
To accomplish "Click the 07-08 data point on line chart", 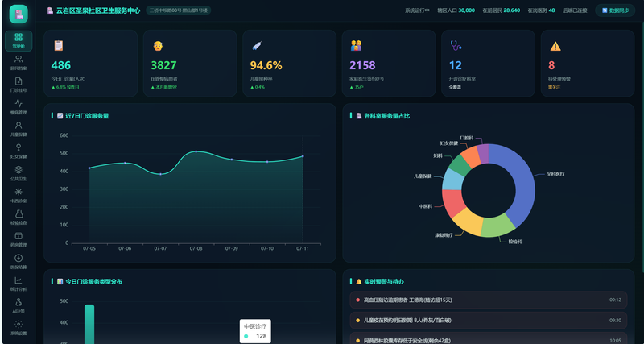I will coord(196,151).
